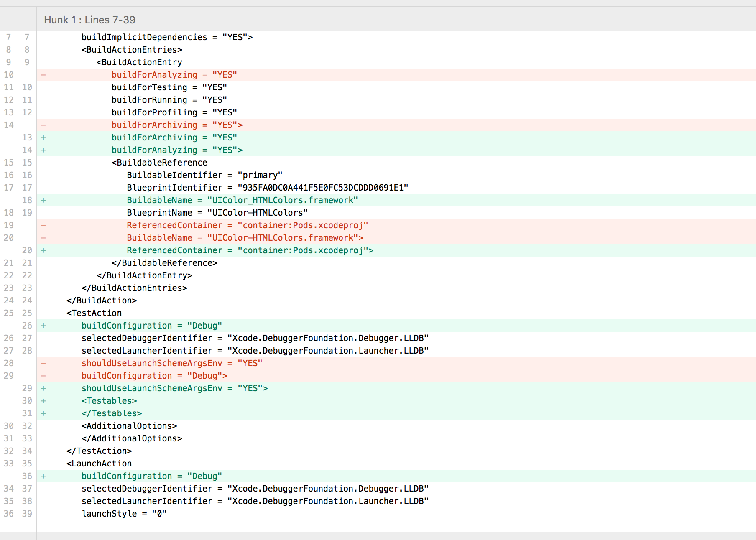Click plus marker on new line 36
Viewport: 756px width, 540px height.
point(43,476)
